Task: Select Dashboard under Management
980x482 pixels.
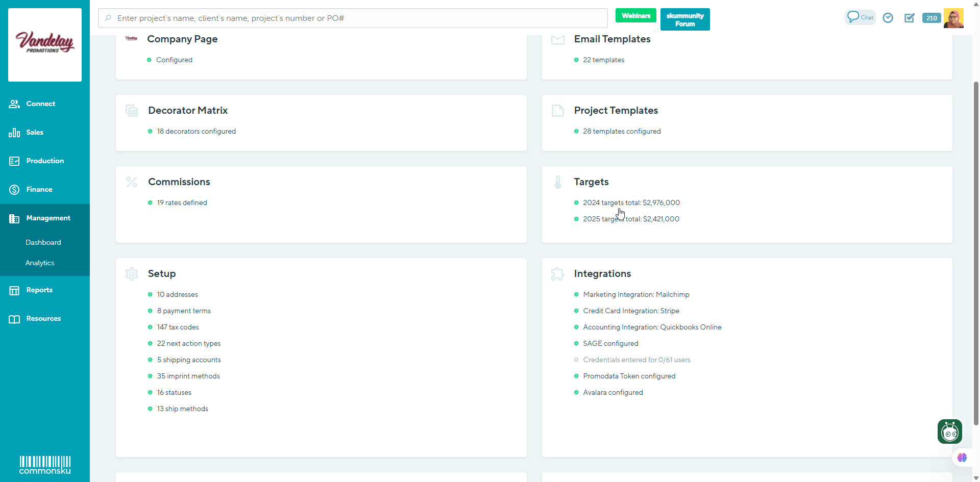Action: (x=43, y=242)
